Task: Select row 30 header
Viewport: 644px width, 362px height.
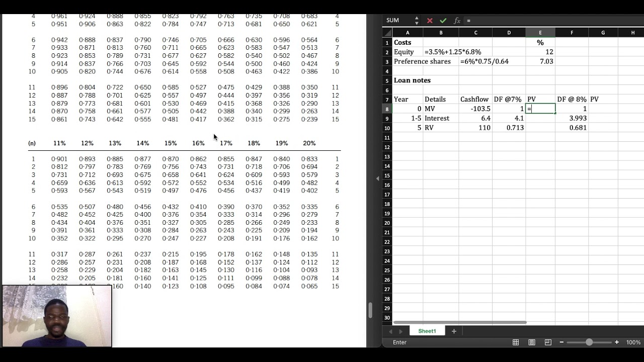Action: tap(387, 317)
